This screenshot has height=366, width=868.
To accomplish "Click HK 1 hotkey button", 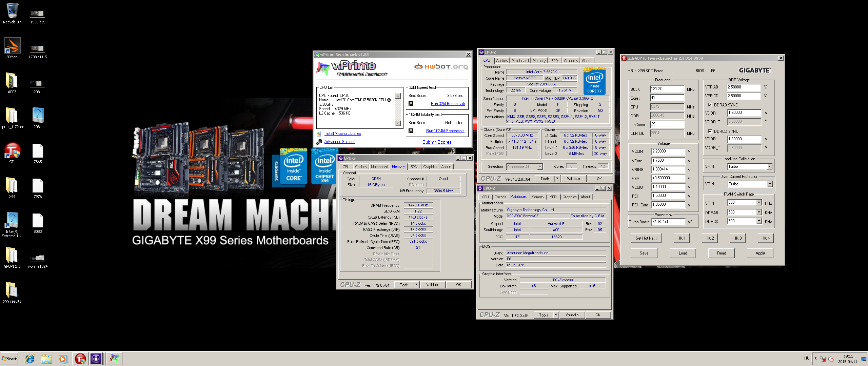I will click(681, 238).
